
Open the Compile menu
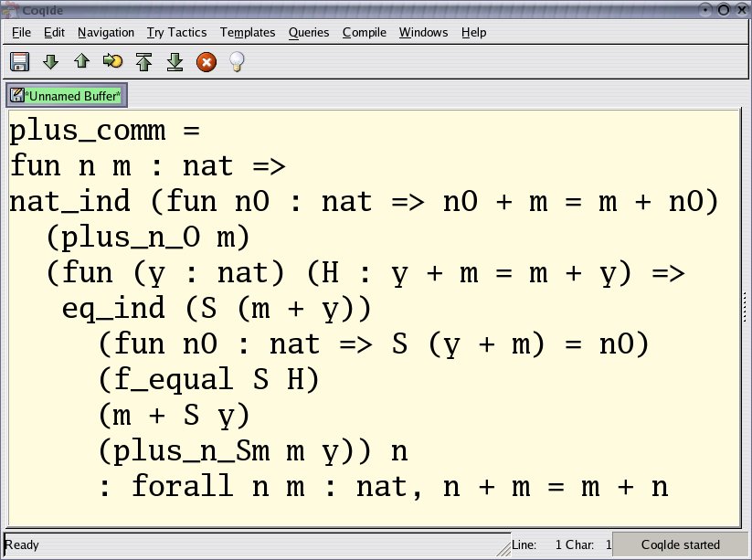(365, 32)
